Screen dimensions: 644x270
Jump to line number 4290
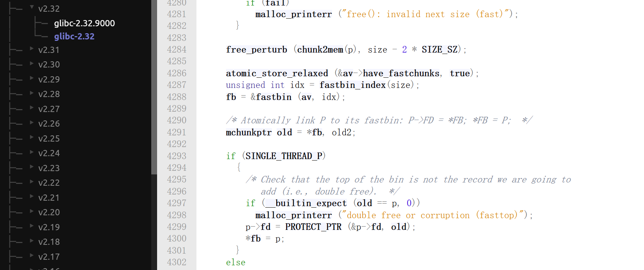tap(176, 120)
